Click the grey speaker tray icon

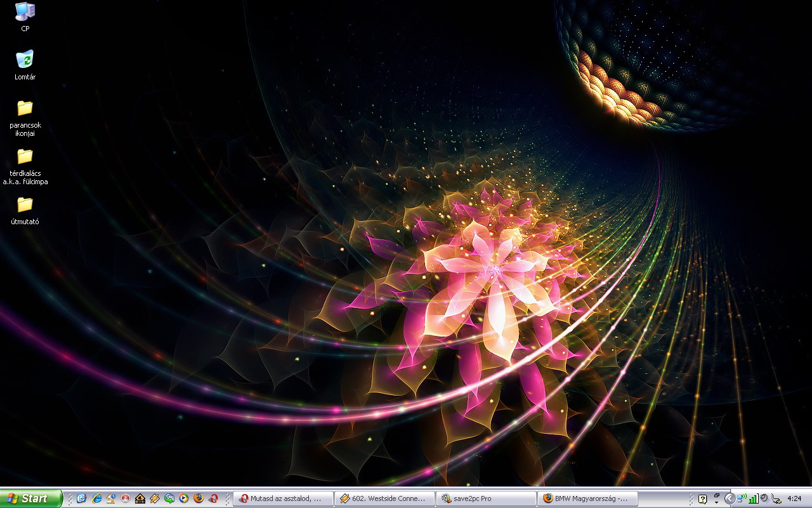coord(764,498)
